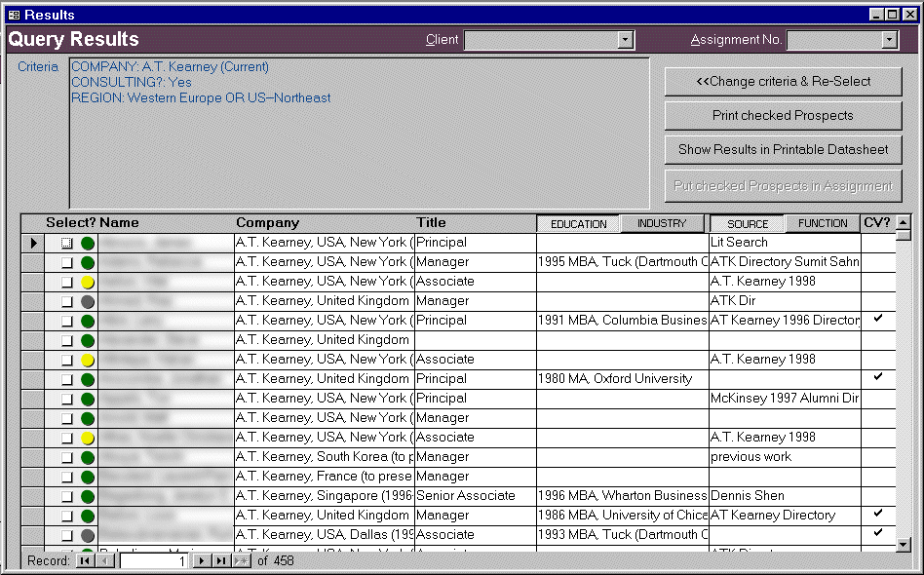Image resolution: width=924 pixels, height=575 pixels.
Task: Click inside the Criteria text box
Action: click(360, 134)
